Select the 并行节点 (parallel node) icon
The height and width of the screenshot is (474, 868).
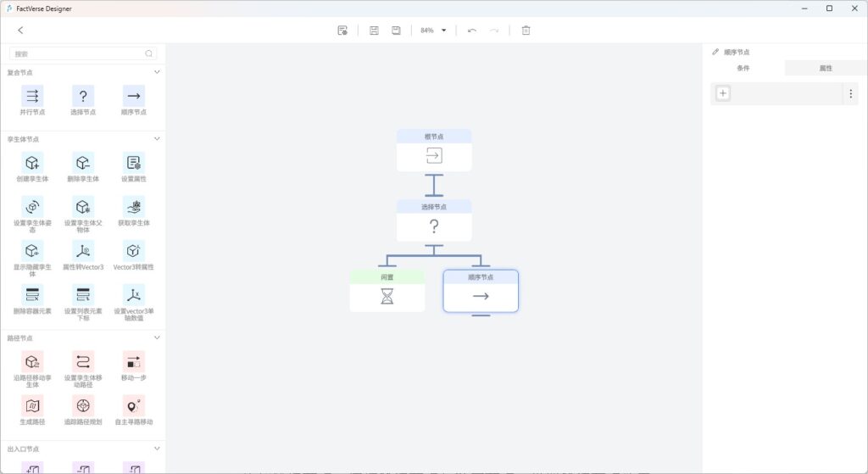32,96
